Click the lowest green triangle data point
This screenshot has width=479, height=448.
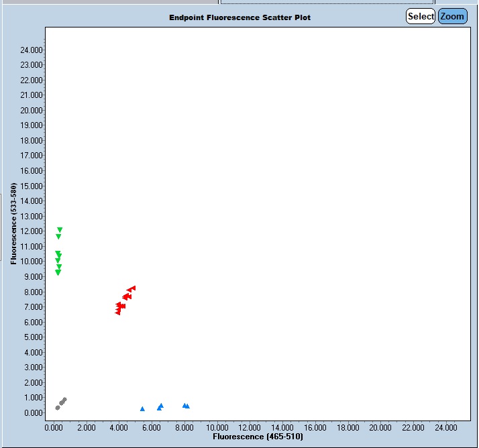click(58, 273)
